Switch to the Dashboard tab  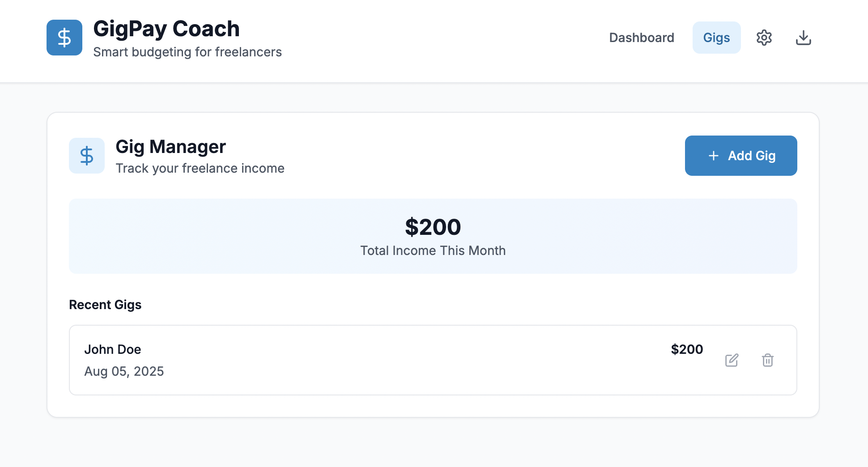coord(642,38)
